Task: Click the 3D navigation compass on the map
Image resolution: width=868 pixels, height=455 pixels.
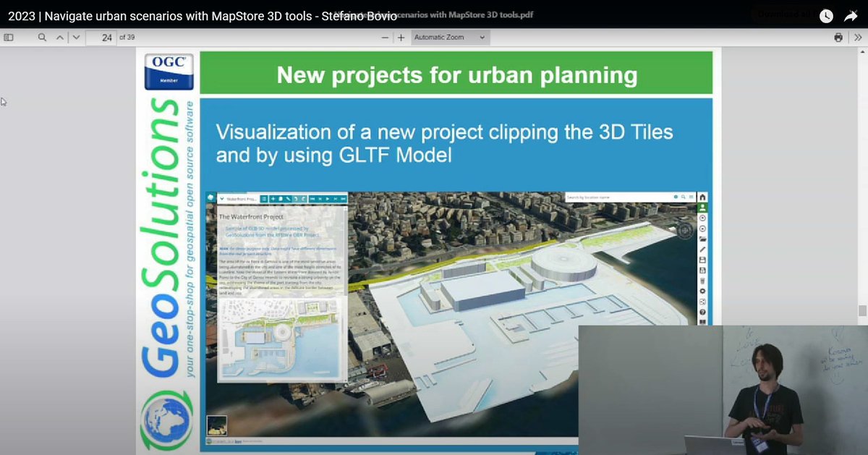Action: coord(686,229)
